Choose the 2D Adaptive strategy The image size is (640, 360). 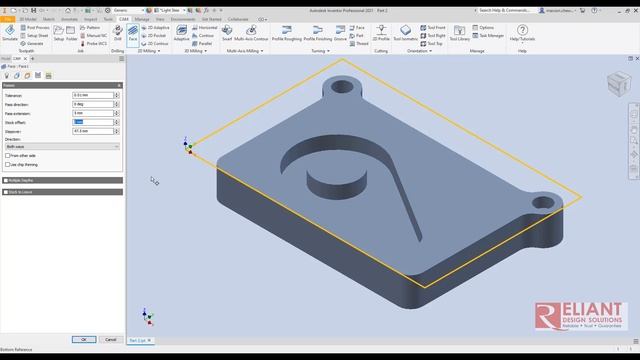[155, 28]
